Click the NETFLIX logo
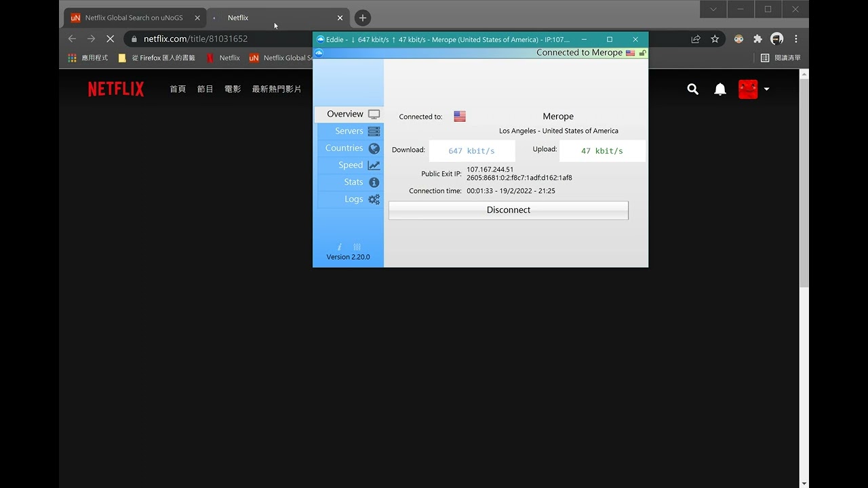 [x=116, y=89]
